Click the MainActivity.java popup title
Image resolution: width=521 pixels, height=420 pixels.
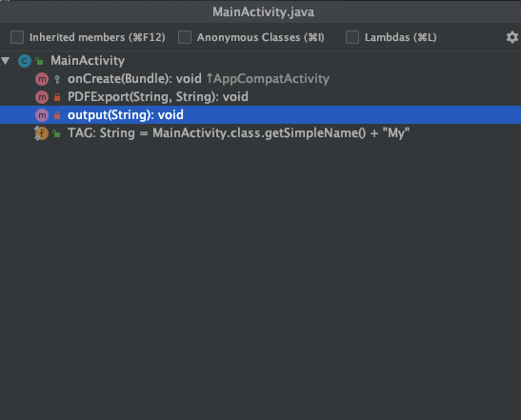(263, 12)
